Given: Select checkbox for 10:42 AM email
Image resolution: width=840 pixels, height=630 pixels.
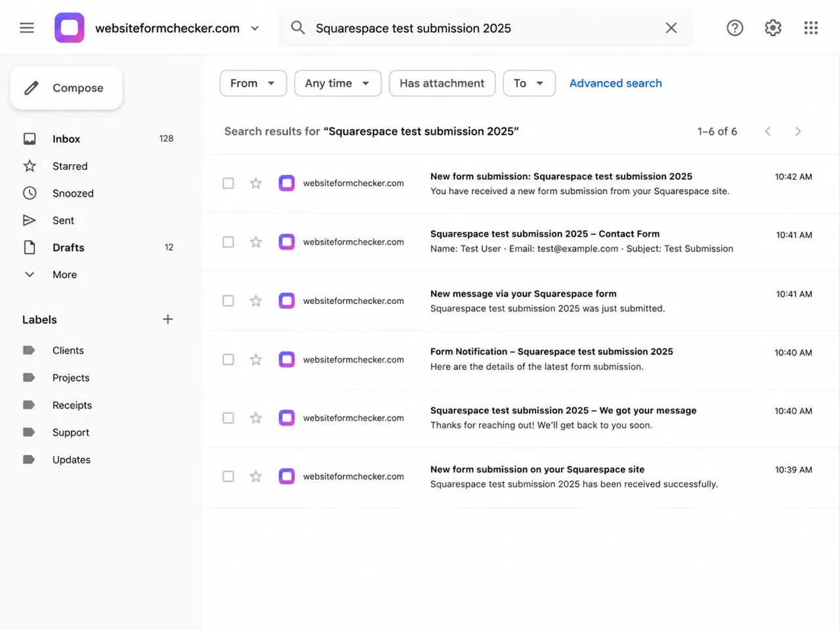Looking at the screenshot, I should pyautogui.click(x=228, y=183).
